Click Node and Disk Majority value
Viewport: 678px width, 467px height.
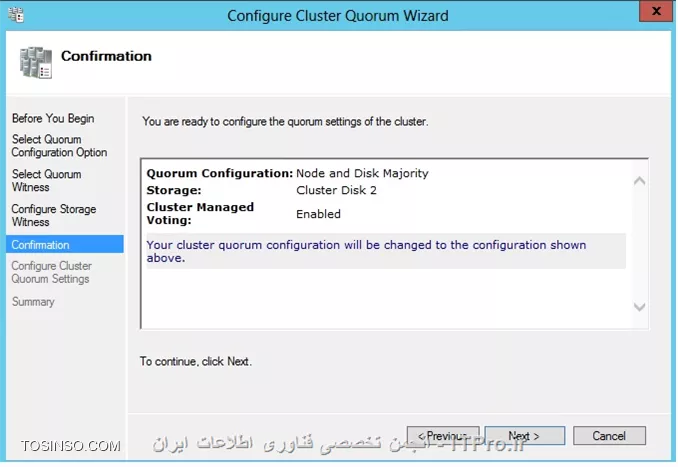362,173
